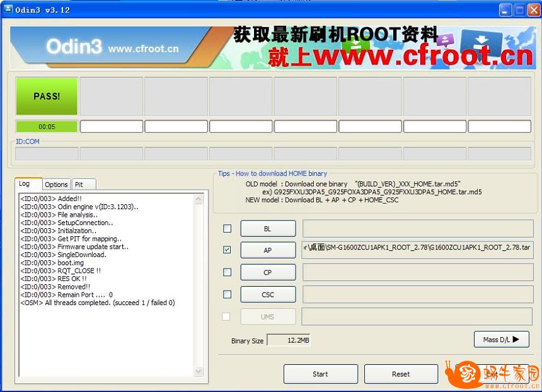Image resolution: width=542 pixels, height=392 pixels.
Task: Select log line 'All threads completed'
Action: [98, 303]
